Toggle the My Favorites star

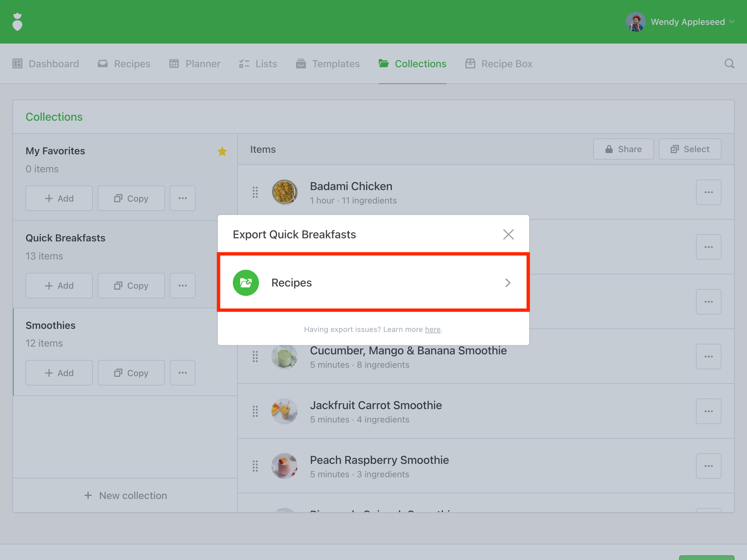point(222,151)
